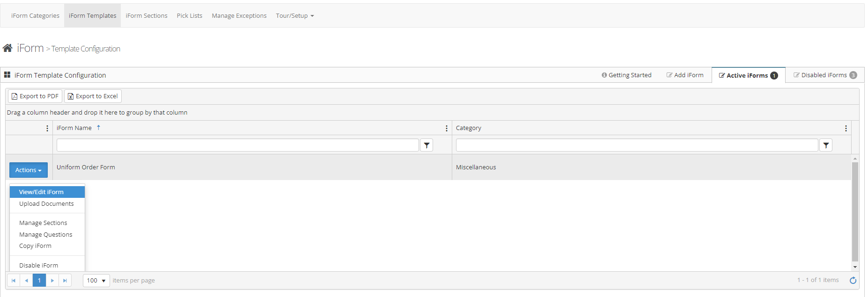Screen dimensions: 868x297
Task: Open the items per page dropdown showing 100
Action: pyautogui.click(x=96, y=280)
